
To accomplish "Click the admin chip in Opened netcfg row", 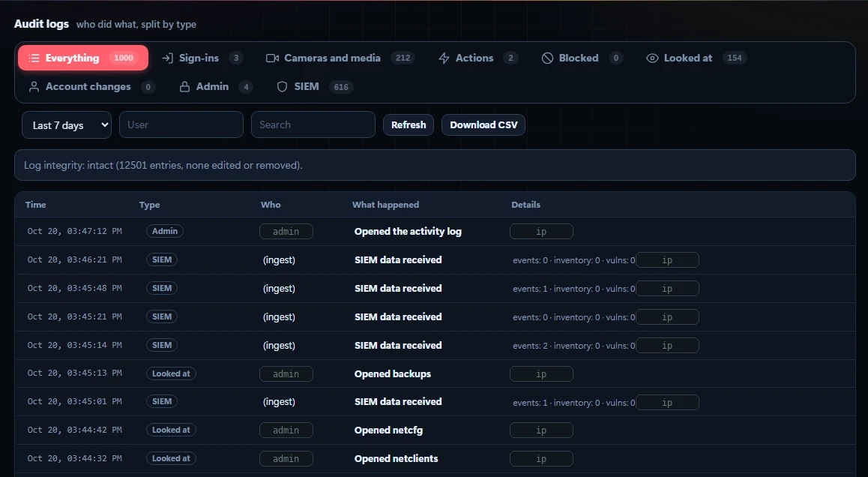I will (286, 430).
